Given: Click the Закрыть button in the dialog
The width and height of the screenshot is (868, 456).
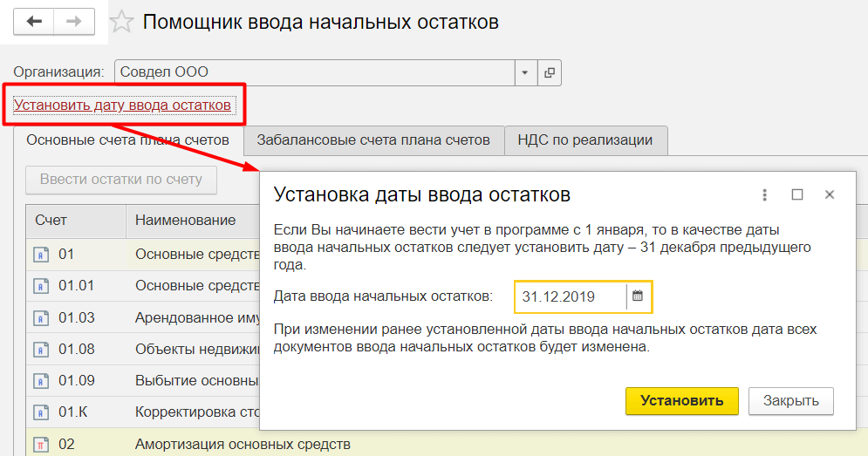Looking at the screenshot, I should (791, 401).
